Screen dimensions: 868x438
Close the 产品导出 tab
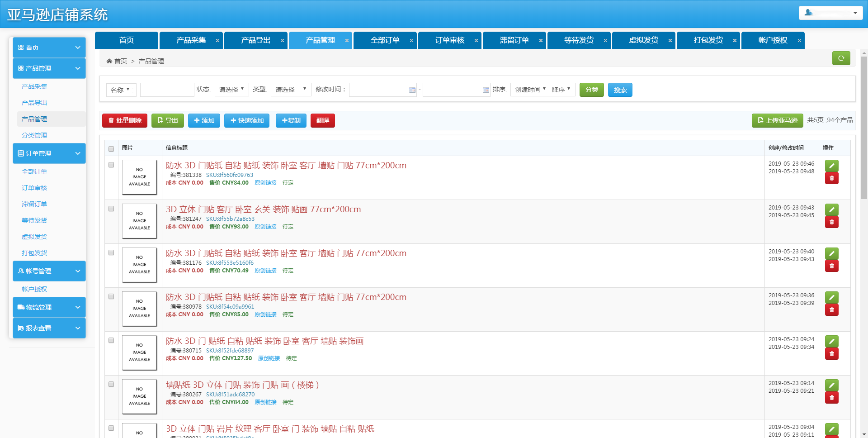click(x=282, y=41)
